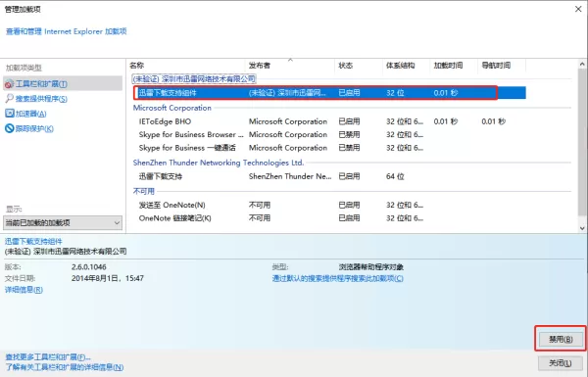
Task: Click the Toolbars and Extensions icon
Action: (x=9, y=84)
